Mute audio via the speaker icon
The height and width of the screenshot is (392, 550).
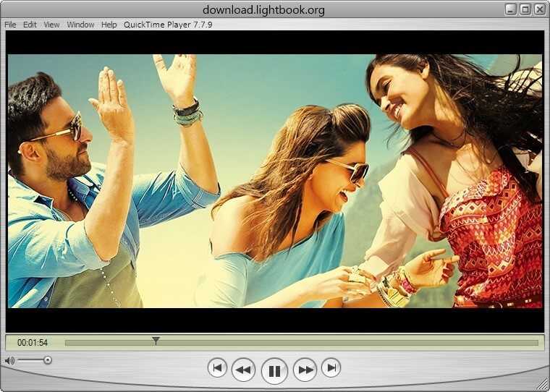9,360
